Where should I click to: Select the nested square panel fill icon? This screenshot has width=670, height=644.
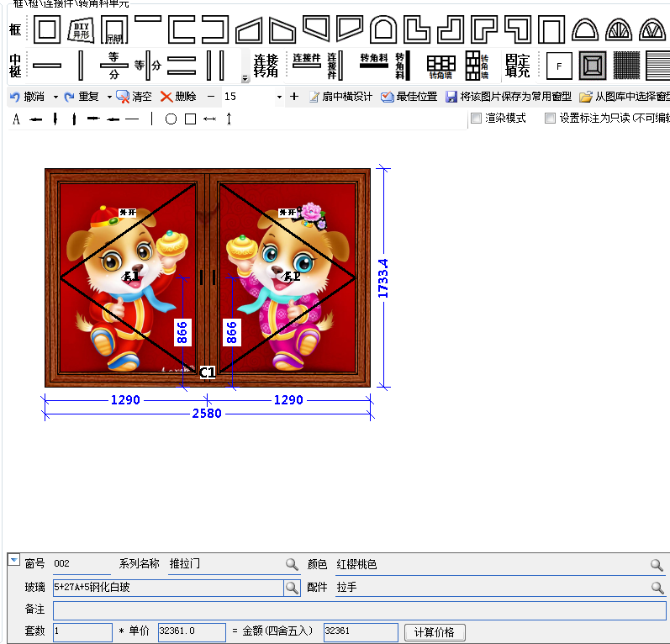click(593, 66)
